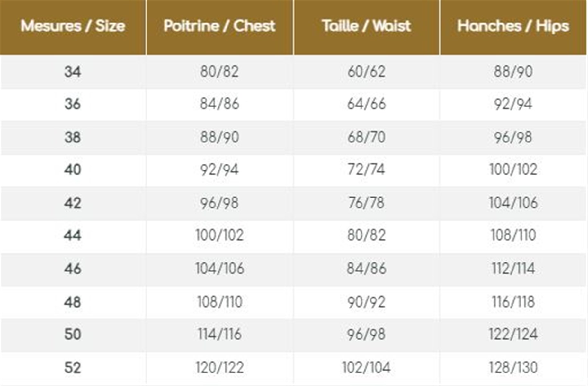Select hips value 108/110 in size 44 row
The height and width of the screenshot is (386, 588).
click(513, 235)
